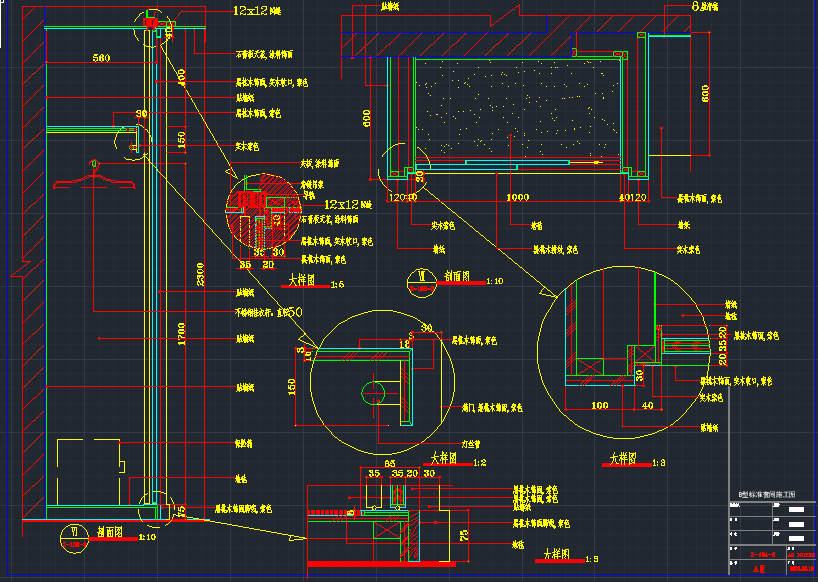Click the clothes hanger symbol in wardrobe

point(94,177)
